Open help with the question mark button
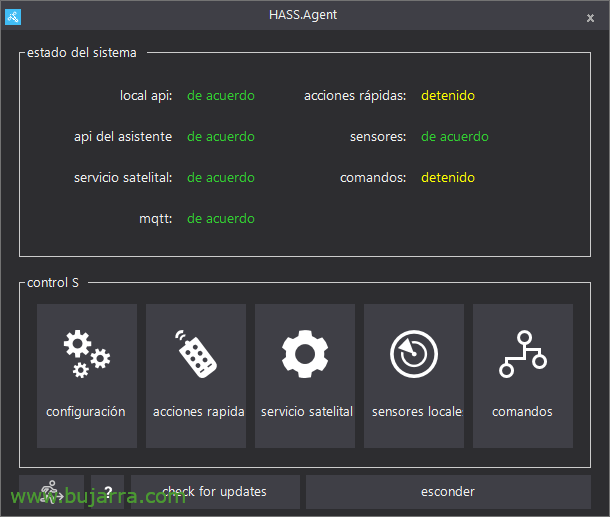This screenshot has height=517, width=610. (108, 492)
